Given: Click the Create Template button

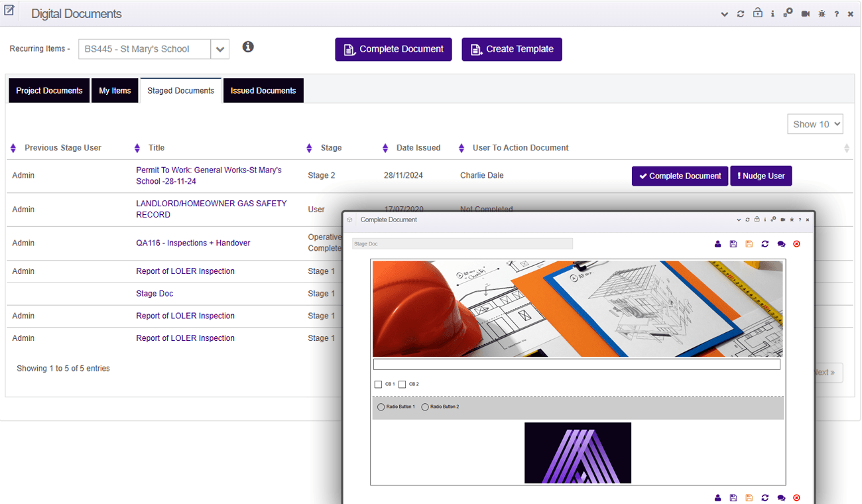Looking at the screenshot, I should [512, 49].
